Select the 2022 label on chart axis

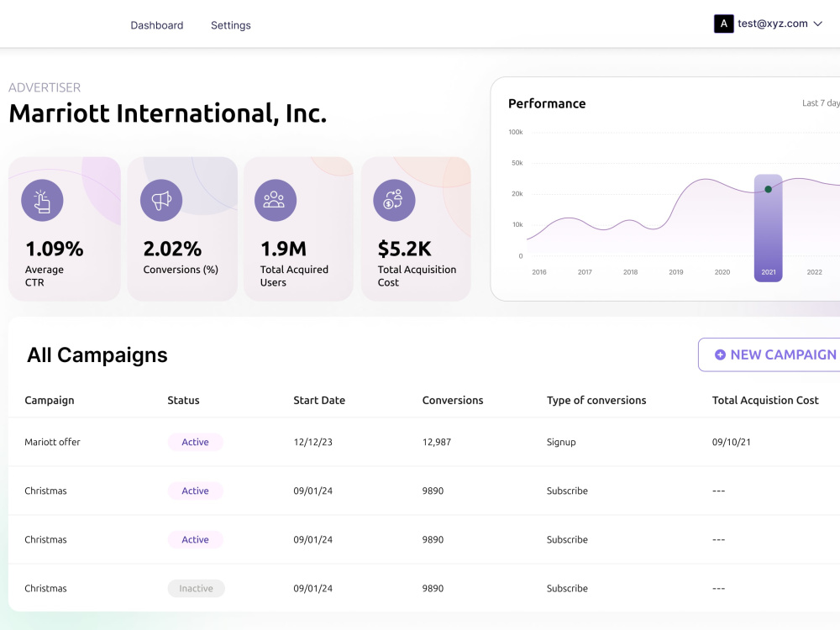(x=814, y=272)
